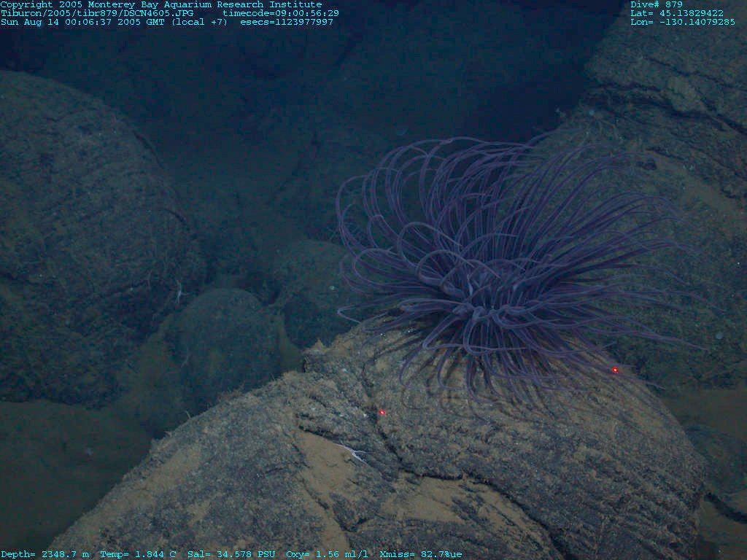Select the Xmiss= 82.7%ue reading
Screen dimensions: 747x560
[x=421, y=554]
